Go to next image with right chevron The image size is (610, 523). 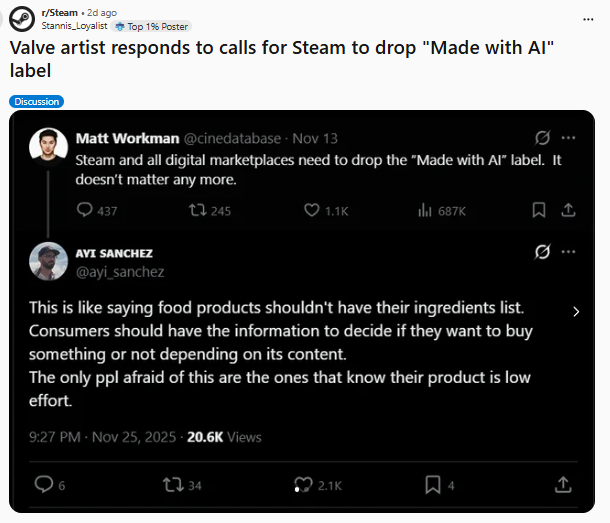click(576, 312)
